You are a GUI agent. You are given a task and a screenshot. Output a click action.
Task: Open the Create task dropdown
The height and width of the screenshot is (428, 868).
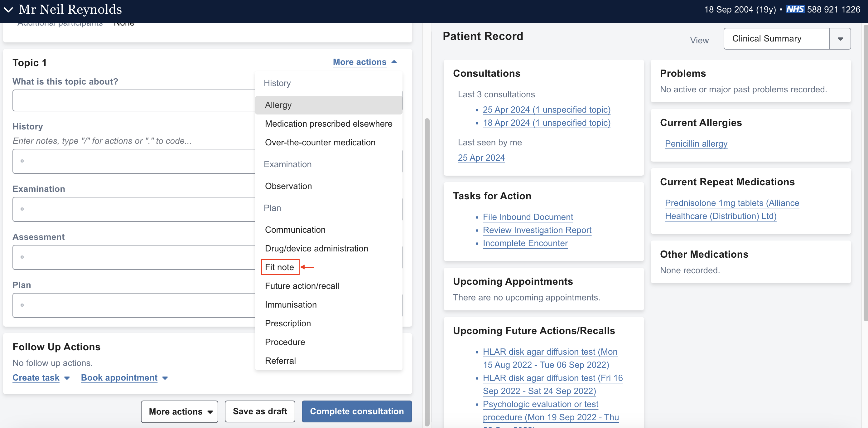(x=41, y=378)
